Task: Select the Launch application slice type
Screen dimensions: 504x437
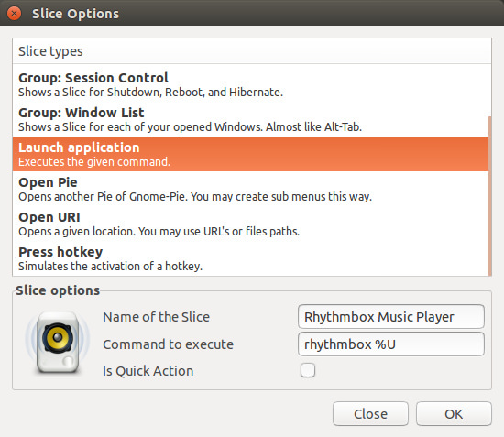Action: (250, 154)
